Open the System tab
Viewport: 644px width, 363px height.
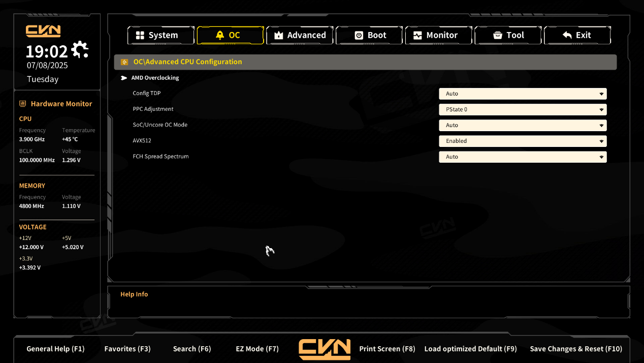point(161,35)
